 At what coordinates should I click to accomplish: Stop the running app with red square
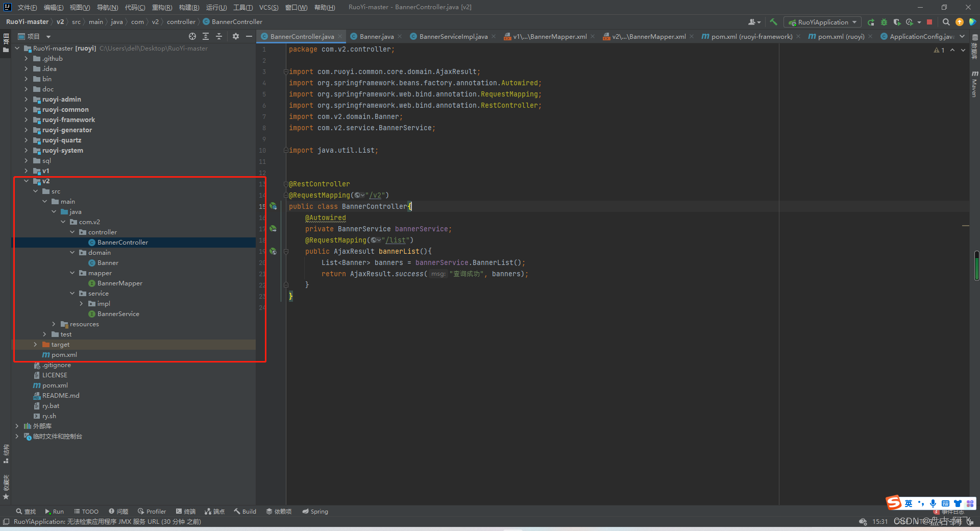pos(929,22)
